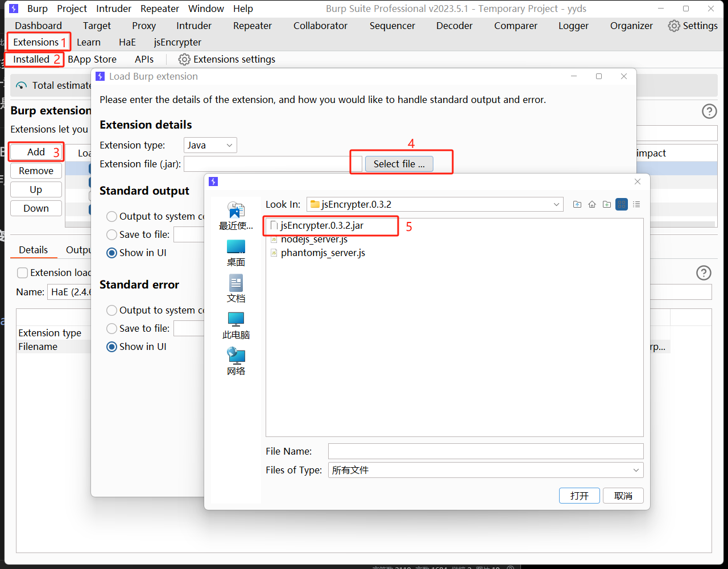Open the Repeater menu in menu bar

(x=160, y=9)
